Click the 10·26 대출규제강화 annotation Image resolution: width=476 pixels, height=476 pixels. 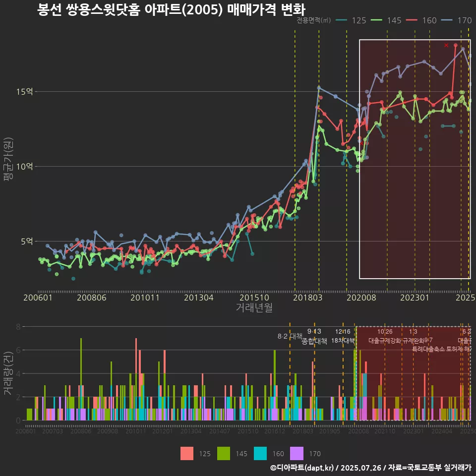click(x=385, y=336)
